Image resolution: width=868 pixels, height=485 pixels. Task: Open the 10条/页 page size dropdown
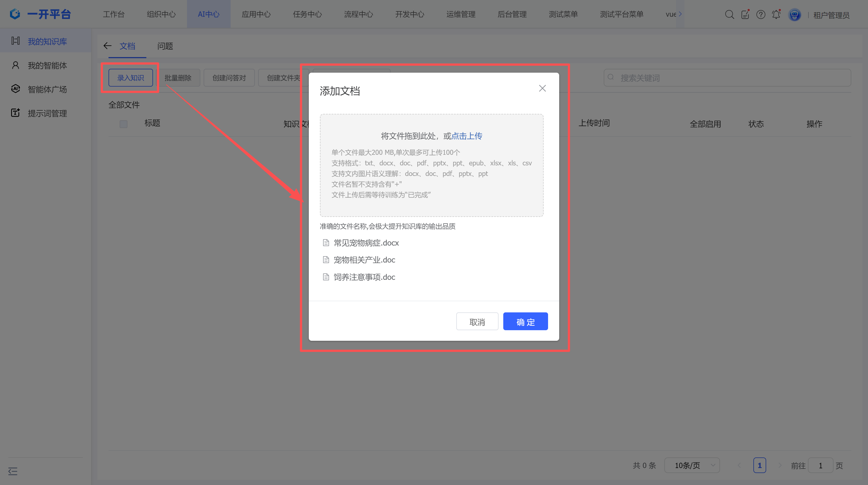coord(692,466)
